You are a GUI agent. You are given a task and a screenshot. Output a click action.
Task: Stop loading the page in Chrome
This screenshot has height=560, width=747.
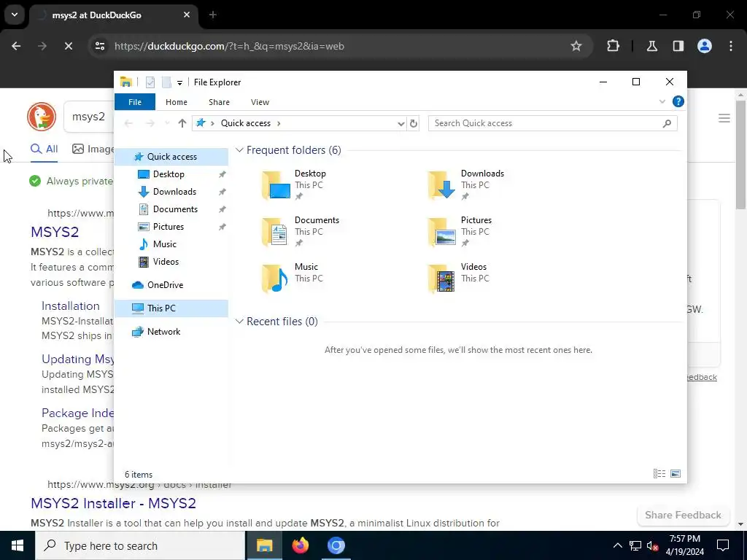click(x=68, y=46)
